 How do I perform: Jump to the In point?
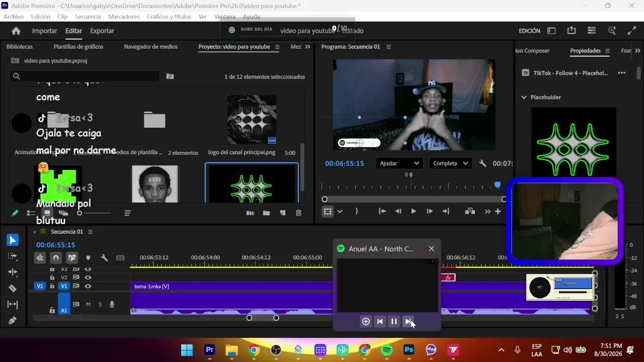click(x=382, y=212)
